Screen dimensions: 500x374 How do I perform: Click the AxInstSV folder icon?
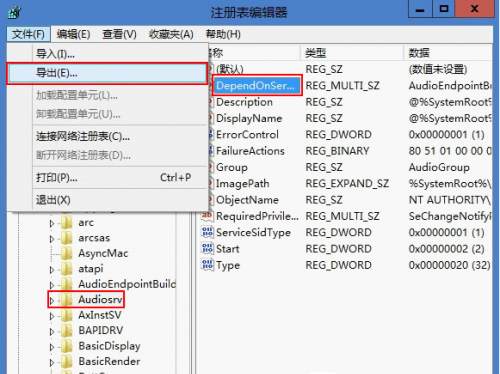coord(67,315)
